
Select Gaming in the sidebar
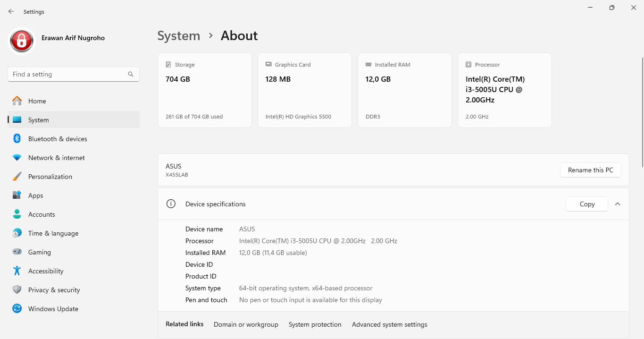click(74, 252)
